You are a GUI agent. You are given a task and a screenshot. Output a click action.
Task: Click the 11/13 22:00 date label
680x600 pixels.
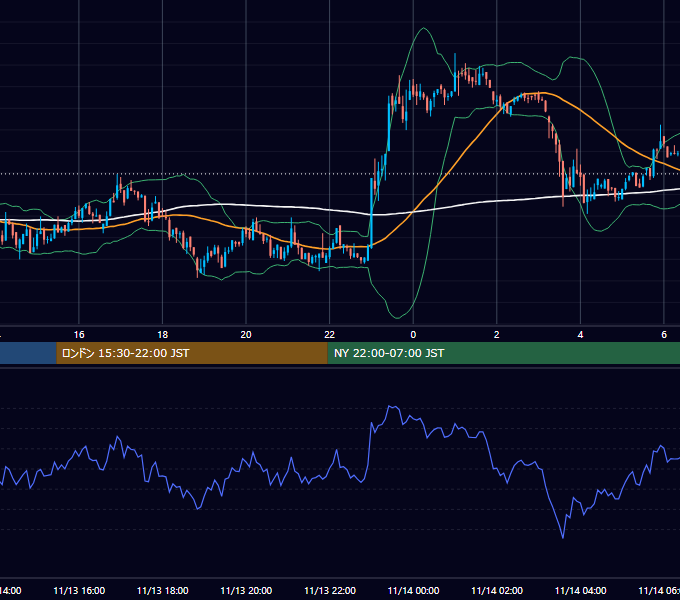tap(330, 590)
